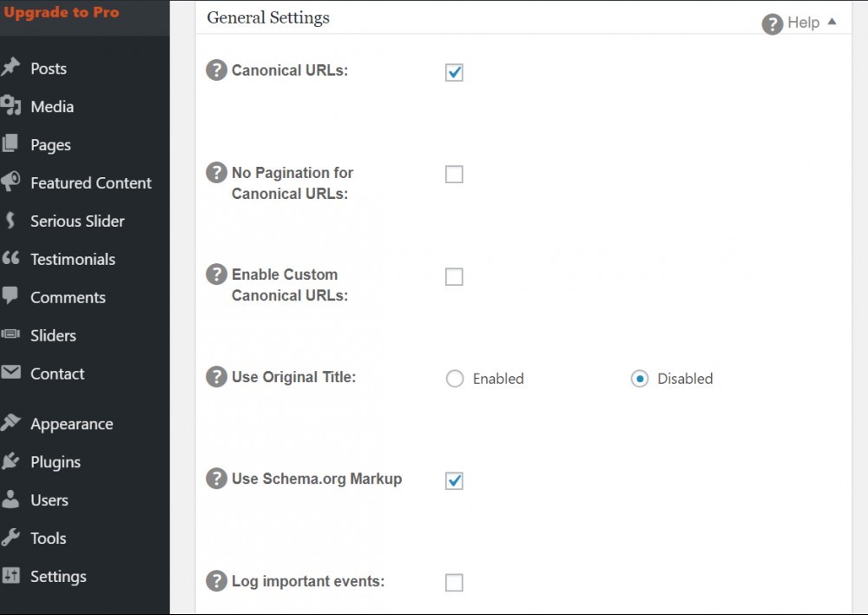868x615 pixels.
Task: Click the Upgrade to Pro link
Action: (62, 12)
